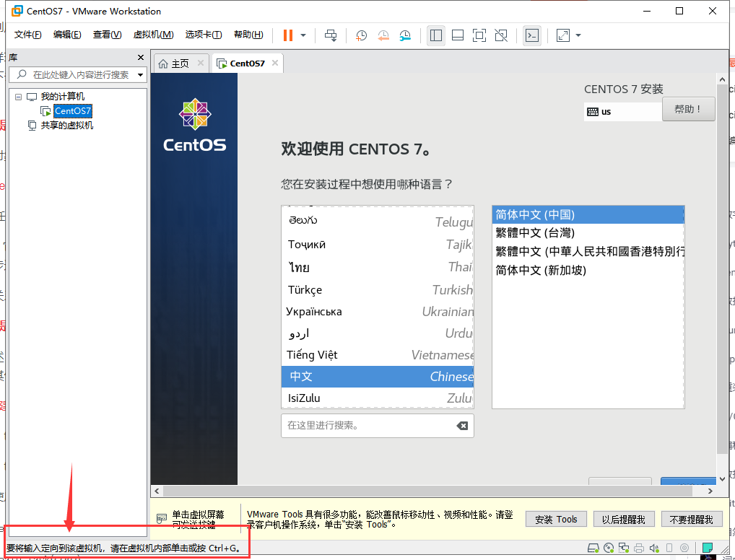Click the 不要提醒我 button
Viewport: 735px width, 560px height.
[692, 520]
